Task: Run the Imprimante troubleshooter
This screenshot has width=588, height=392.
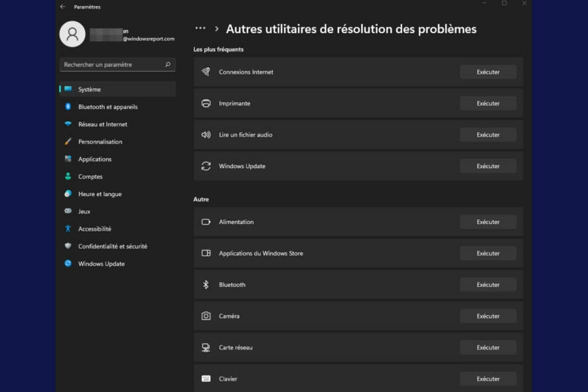Action: pyautogui.click(x=488, y=103)
